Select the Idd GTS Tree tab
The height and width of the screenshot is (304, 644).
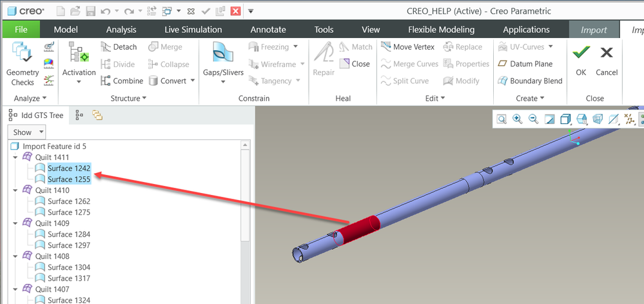tap(36, 116)
